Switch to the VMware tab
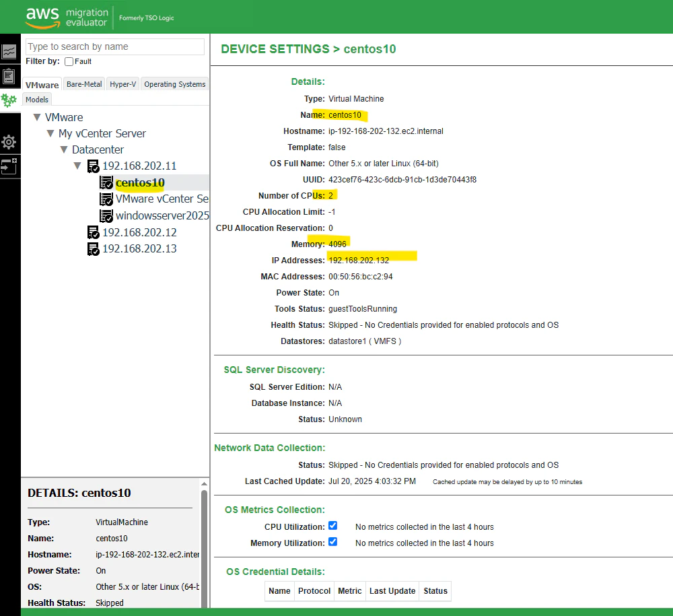This screenshot has width=673, height=616. click(x=42, y=85)
